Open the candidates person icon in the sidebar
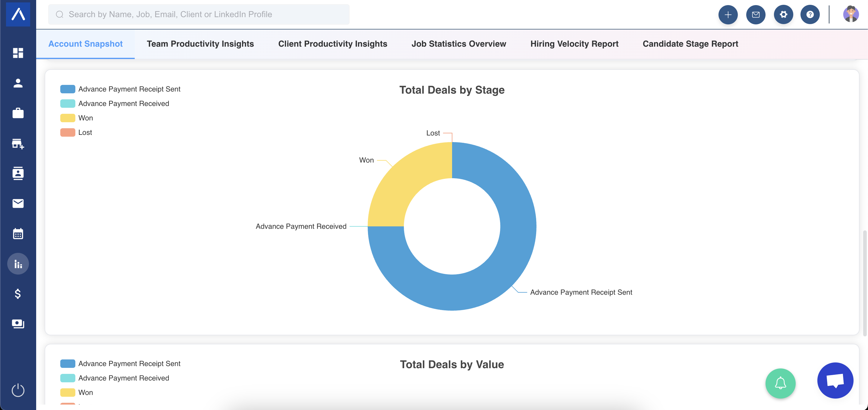 (18, 83)
